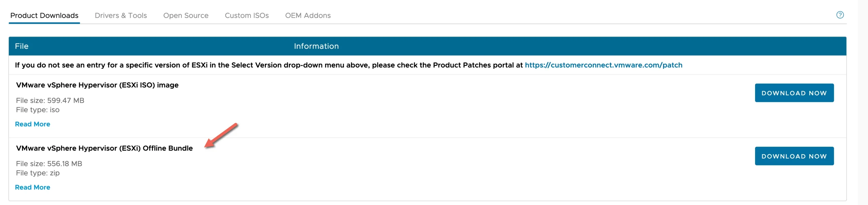Click the iso file type label
The height and width of the screenshot is (205, 868).
[x=38, y=109]
